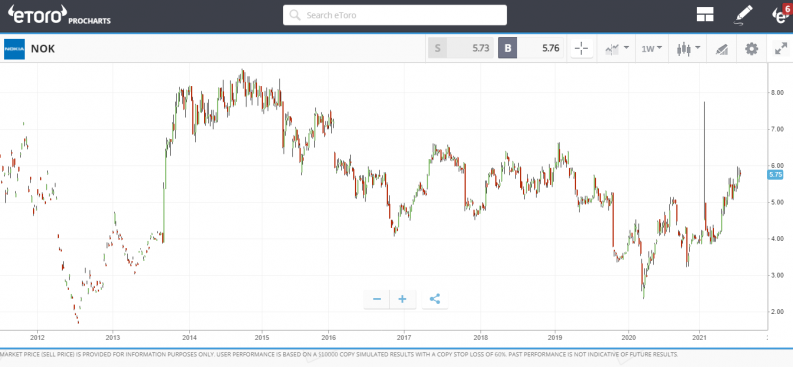Click the 2014 time axis label

pyautogui.click(x=189, y=337)
